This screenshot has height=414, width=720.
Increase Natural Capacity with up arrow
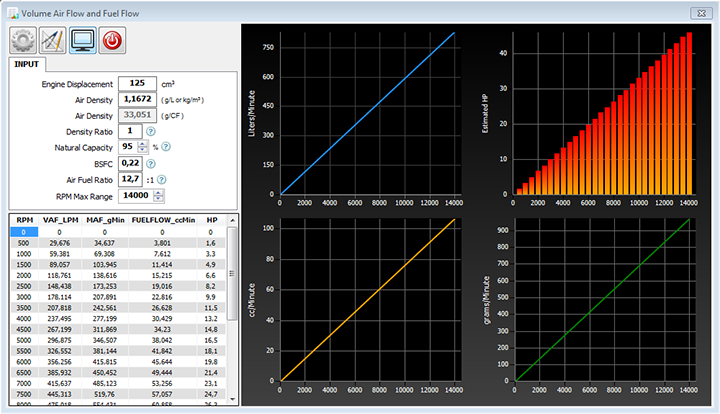pyautogui.click(x=143, y=144)
